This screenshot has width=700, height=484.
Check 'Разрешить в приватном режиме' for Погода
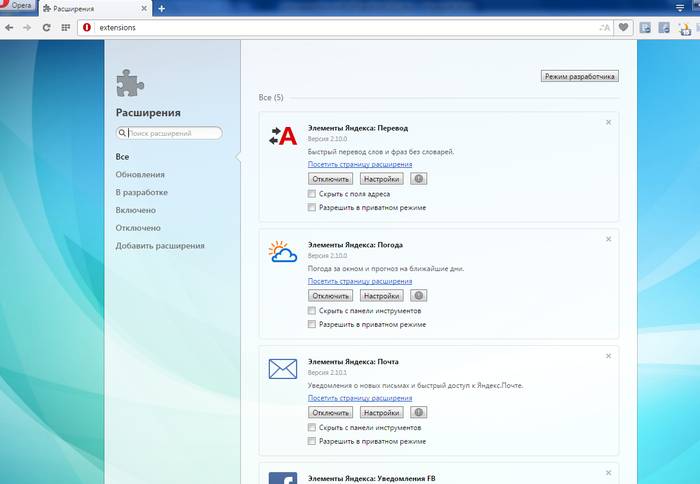pyautogui.click(x=313, y=325)
